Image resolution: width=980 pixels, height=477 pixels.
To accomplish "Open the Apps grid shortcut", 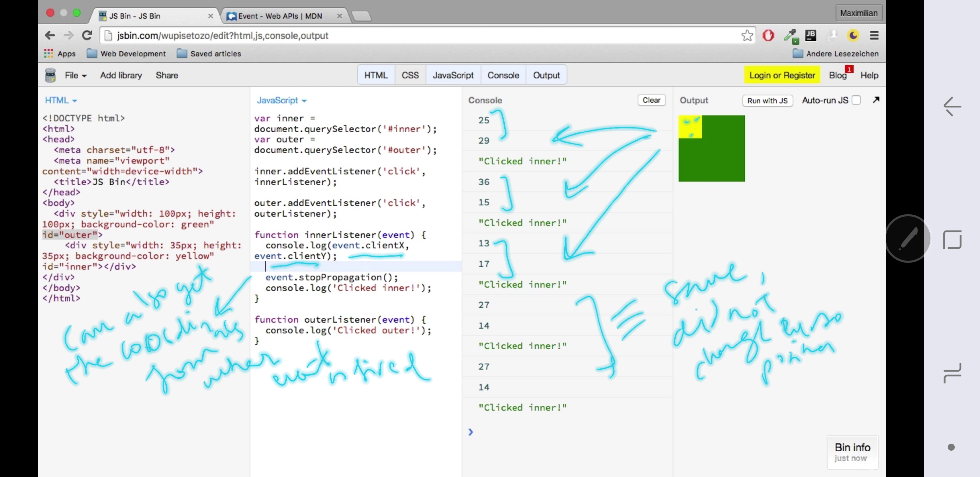I will (x=60, y=54).
